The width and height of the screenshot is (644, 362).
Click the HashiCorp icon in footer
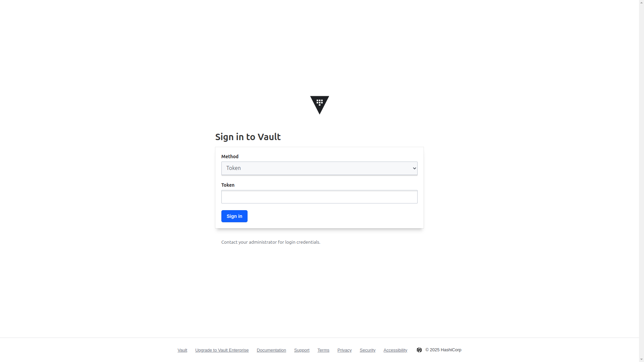419,350
